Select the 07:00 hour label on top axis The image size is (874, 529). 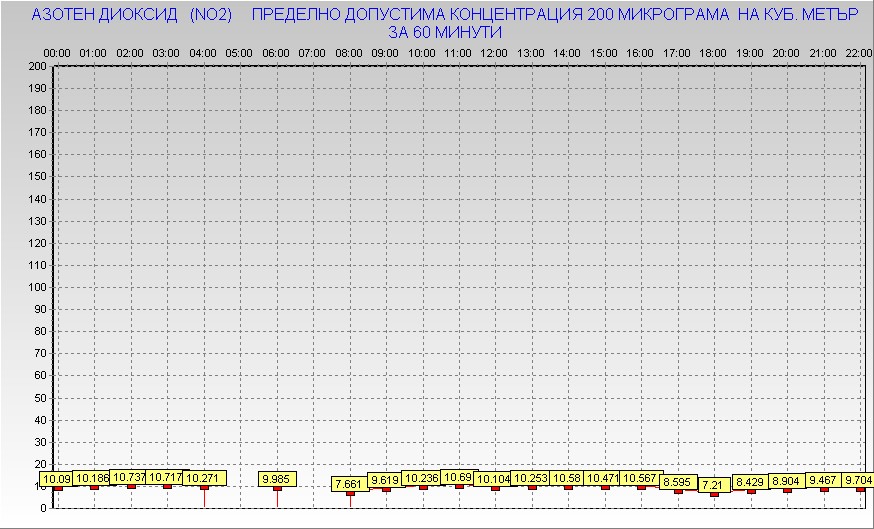(x=312, y=52)
